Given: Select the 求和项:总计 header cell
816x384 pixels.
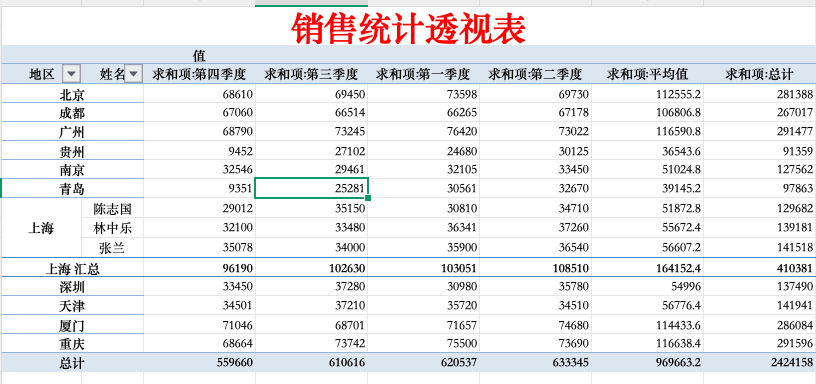Looking at the screenshot, I should [x=759, y=74].
